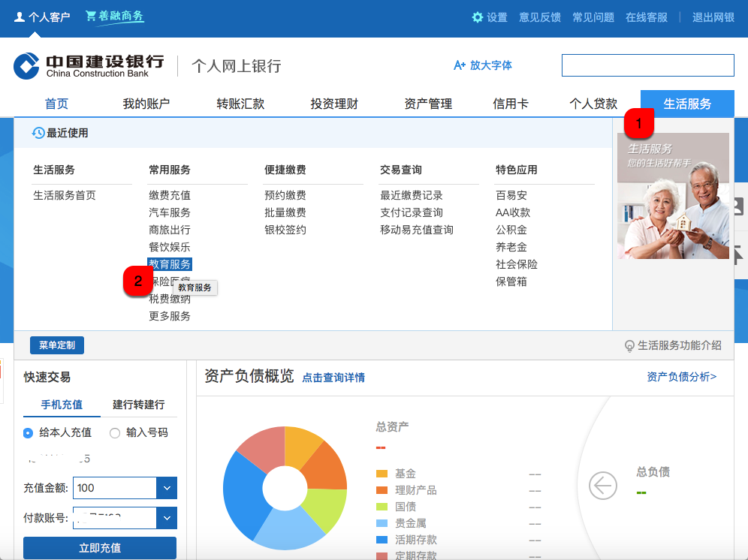Click the settings gear icon
Screen dimensions: 748x560
pyautogui.click(x=478, y=17)
